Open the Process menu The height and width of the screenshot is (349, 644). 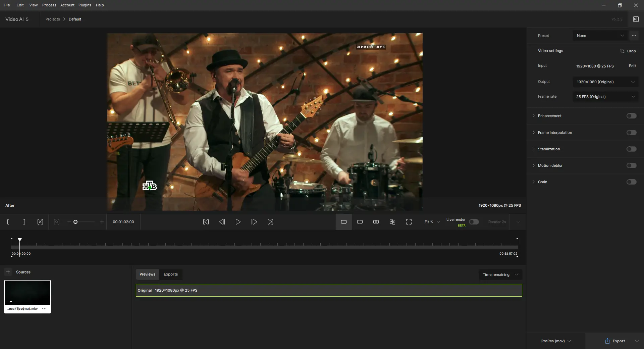49,5
